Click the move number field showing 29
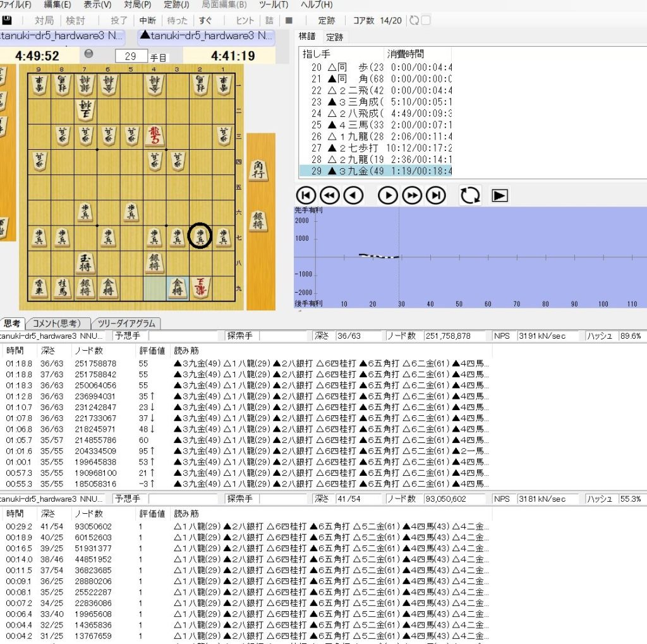Viewport: 647px width, 644px height. point(131,56)
